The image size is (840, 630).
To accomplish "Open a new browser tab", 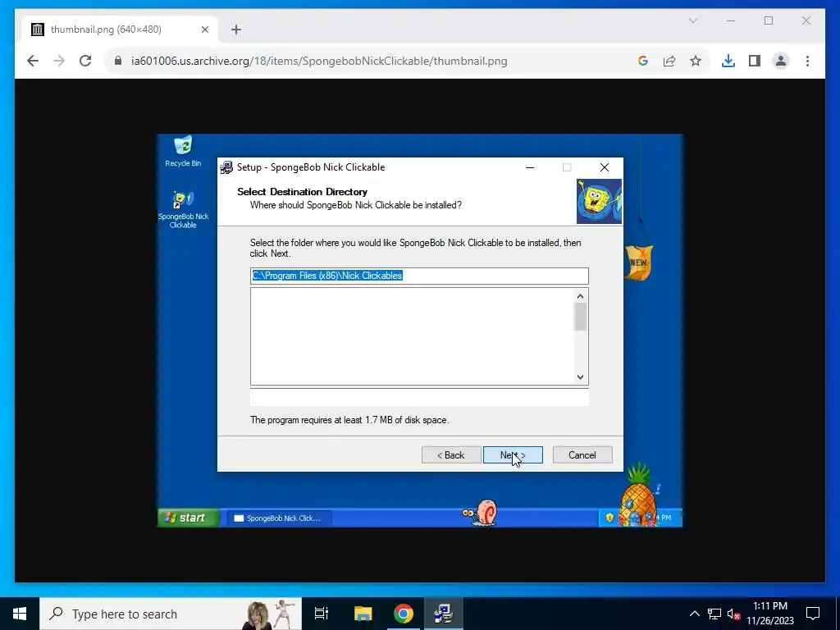I will pyautogui.click(x=236, y=30).
